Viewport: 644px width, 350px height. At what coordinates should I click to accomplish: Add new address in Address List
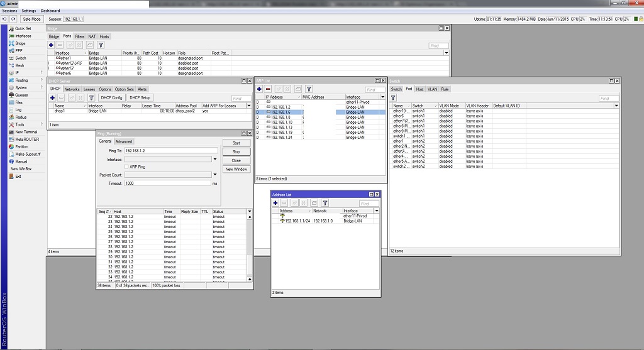275,203
